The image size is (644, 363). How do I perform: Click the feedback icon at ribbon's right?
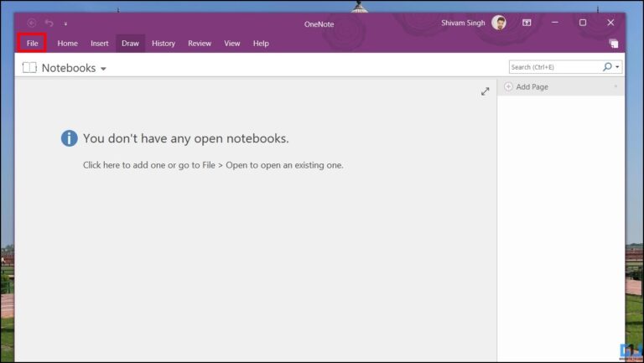click(x=614, y=44)
